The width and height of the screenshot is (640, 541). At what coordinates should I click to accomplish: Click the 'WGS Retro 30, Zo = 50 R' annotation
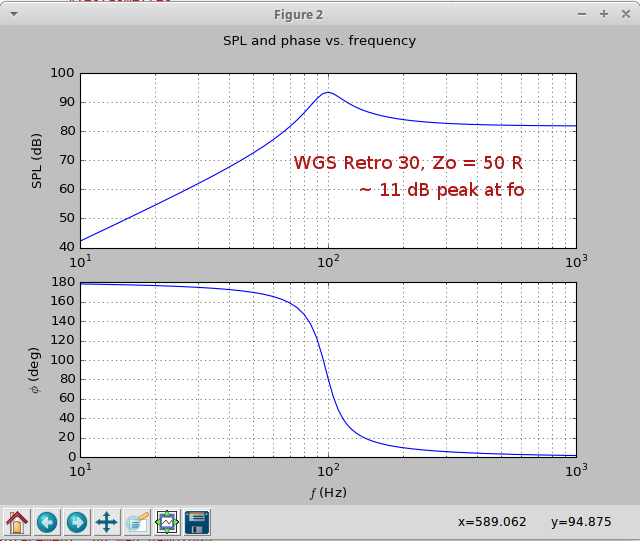[408, 163]
